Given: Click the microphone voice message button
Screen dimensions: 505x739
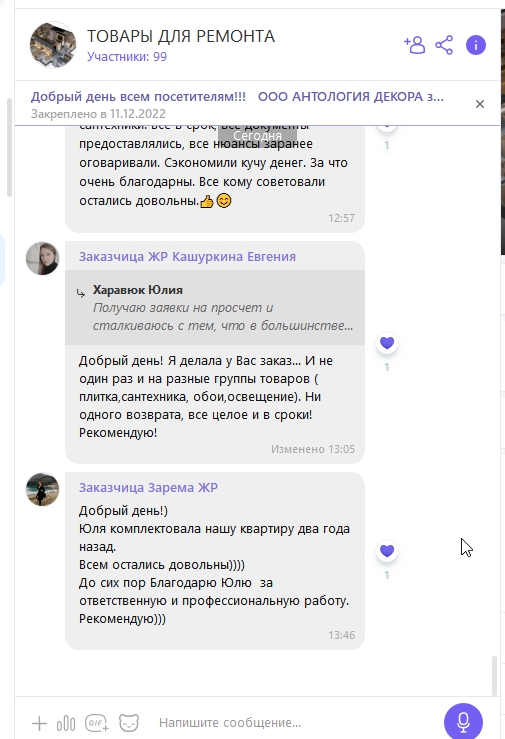Looking at the screenshot, I should click(463, 722).
